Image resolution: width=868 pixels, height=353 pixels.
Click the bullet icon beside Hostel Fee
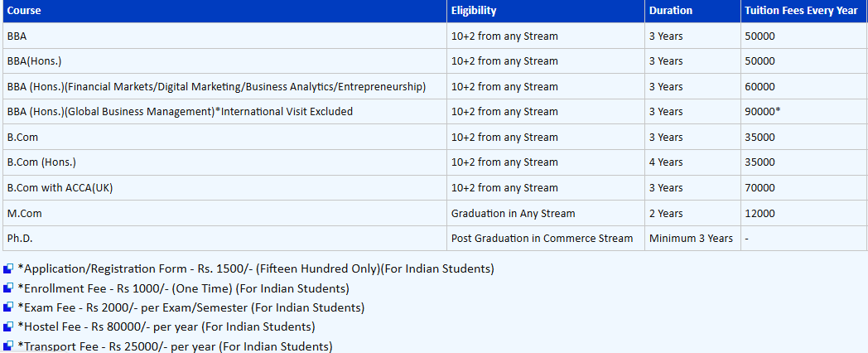(x=8, y=326)
